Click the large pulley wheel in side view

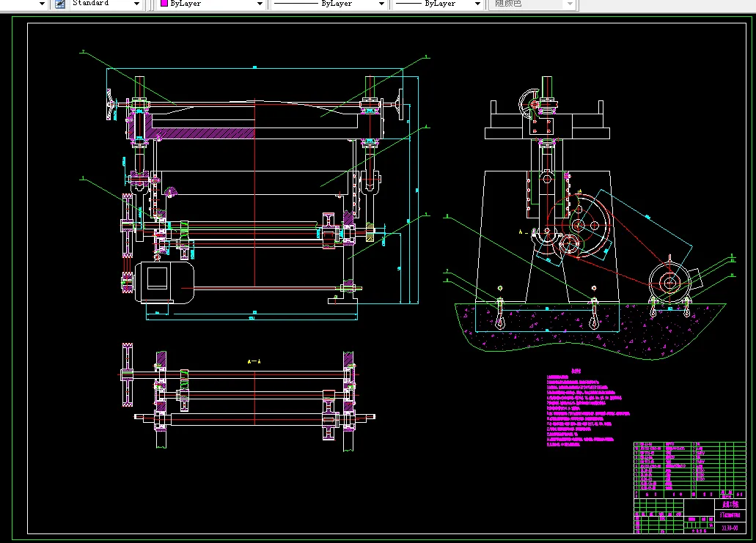(x=588, y=224)
